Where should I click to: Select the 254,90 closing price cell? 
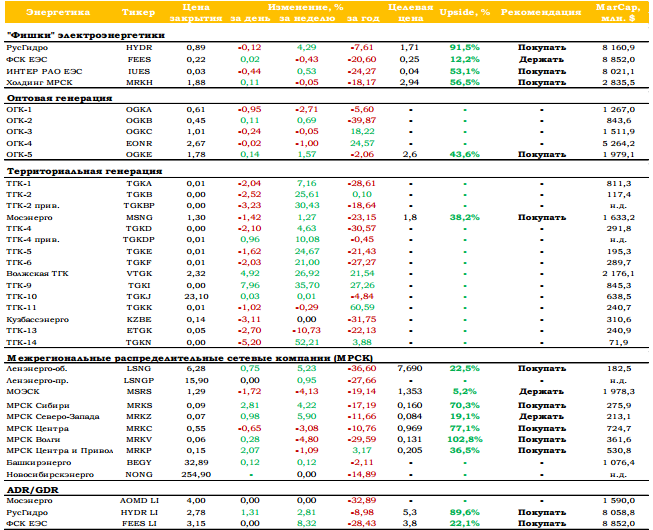pos(196,475)
